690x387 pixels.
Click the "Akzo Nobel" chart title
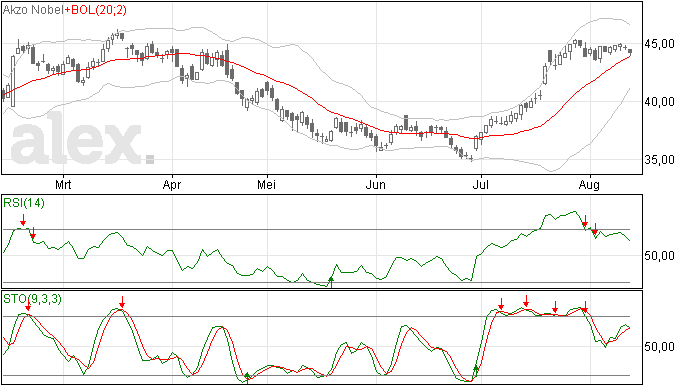point(33,10)
